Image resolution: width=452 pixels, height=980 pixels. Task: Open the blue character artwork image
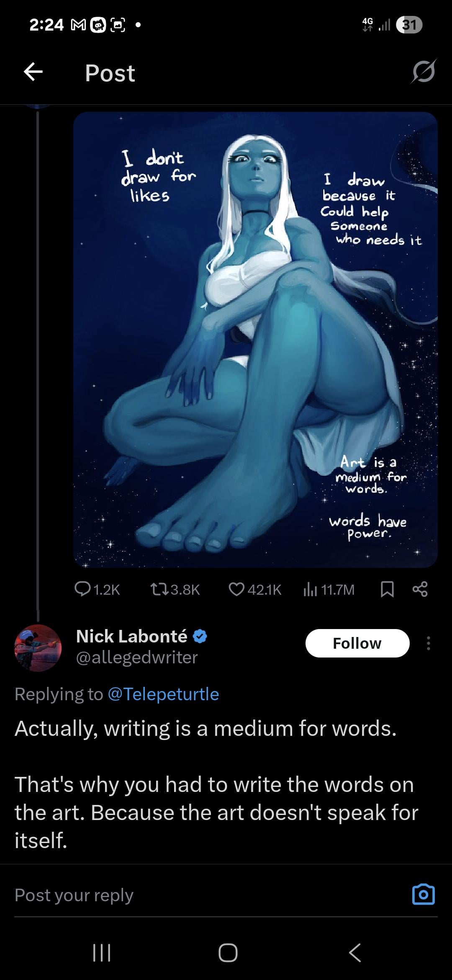[x=255, y=339]
